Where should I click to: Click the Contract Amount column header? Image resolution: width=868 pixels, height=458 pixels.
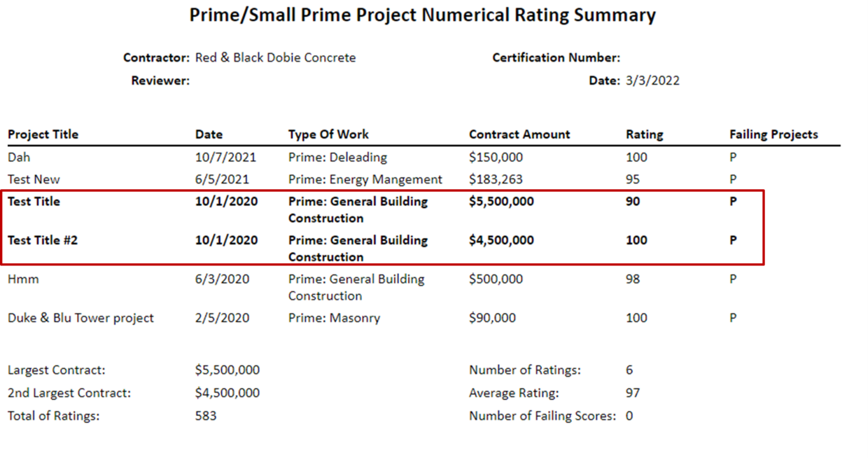(519, 134)
